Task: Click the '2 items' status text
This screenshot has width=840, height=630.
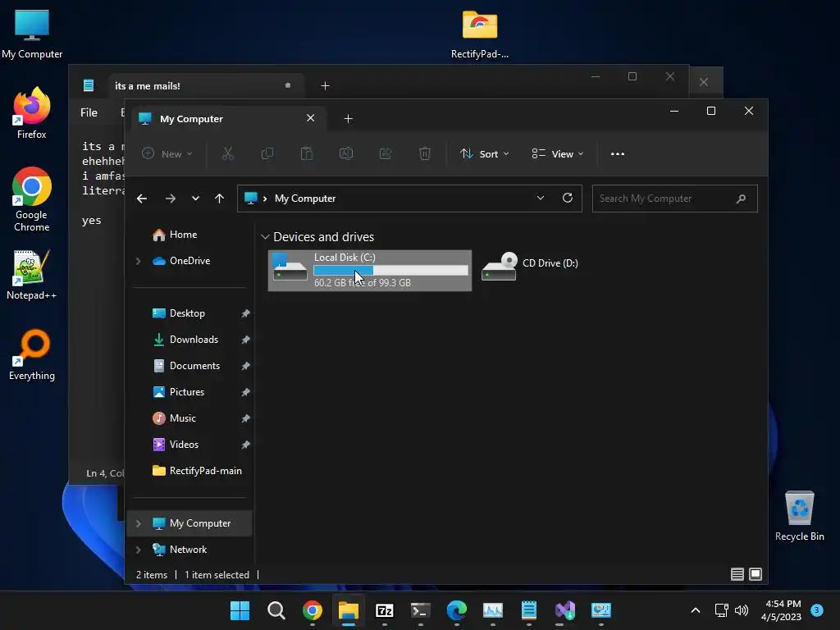Action: [x=152, y=575]
